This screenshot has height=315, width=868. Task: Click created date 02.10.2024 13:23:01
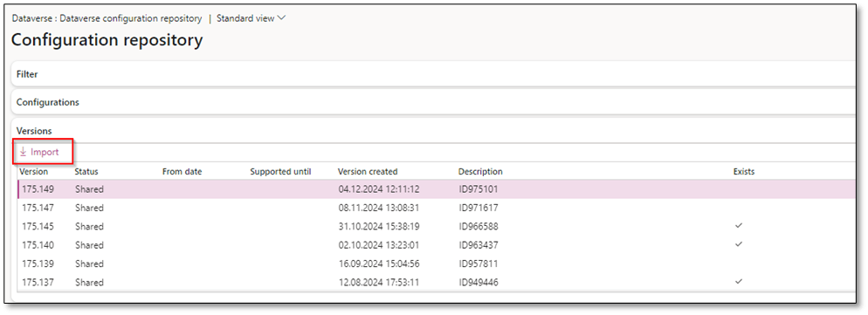coord(379,245)
